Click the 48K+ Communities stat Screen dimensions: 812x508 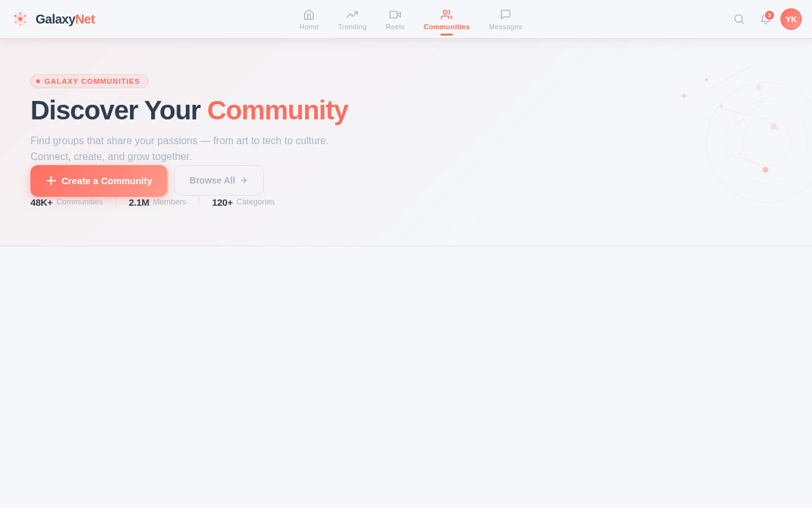67,201
